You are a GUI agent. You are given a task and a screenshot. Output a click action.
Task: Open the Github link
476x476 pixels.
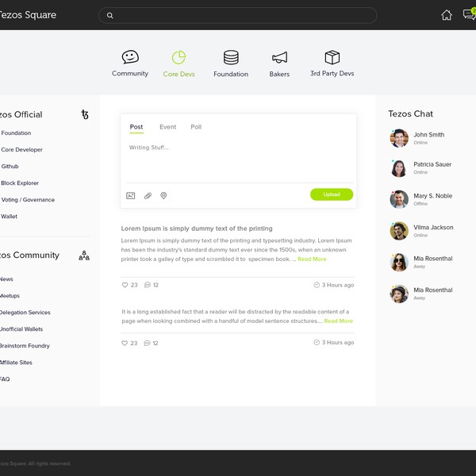coord(10,167)
